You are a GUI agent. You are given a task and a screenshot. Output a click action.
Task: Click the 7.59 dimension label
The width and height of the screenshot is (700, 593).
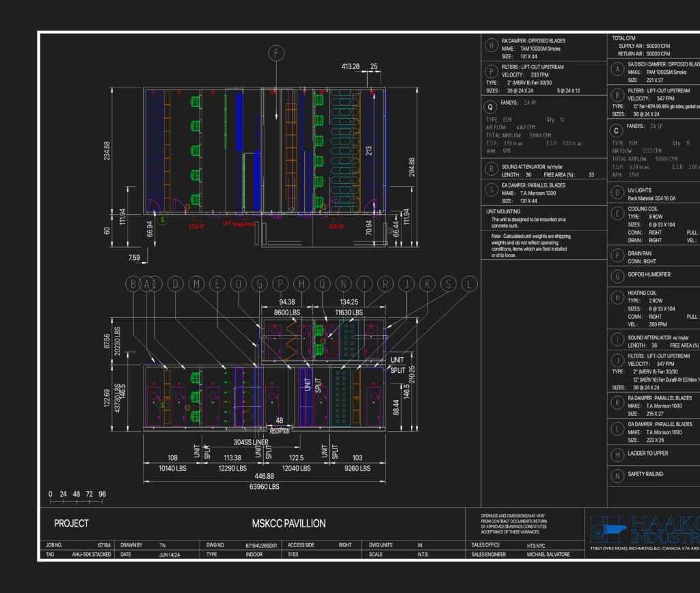pos(134,258)
